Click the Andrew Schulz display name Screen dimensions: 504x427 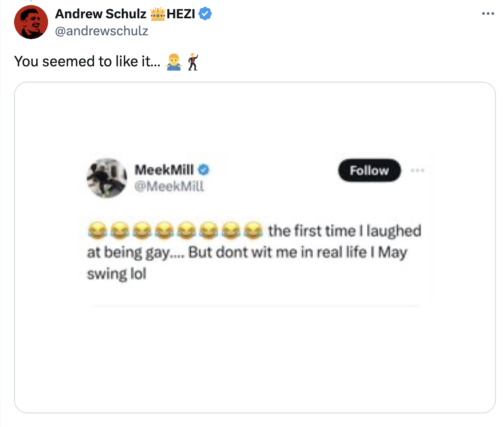coord(100,14)
